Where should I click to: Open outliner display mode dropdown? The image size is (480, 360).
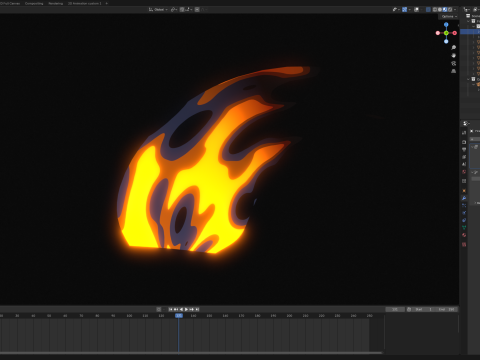click(x=467, y=10)
